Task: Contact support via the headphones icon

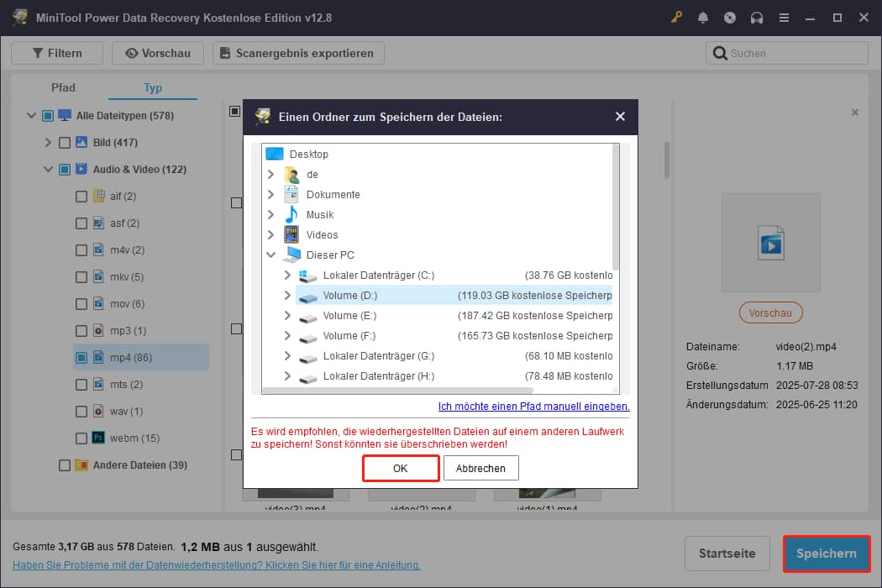Action: pos(757,17)
